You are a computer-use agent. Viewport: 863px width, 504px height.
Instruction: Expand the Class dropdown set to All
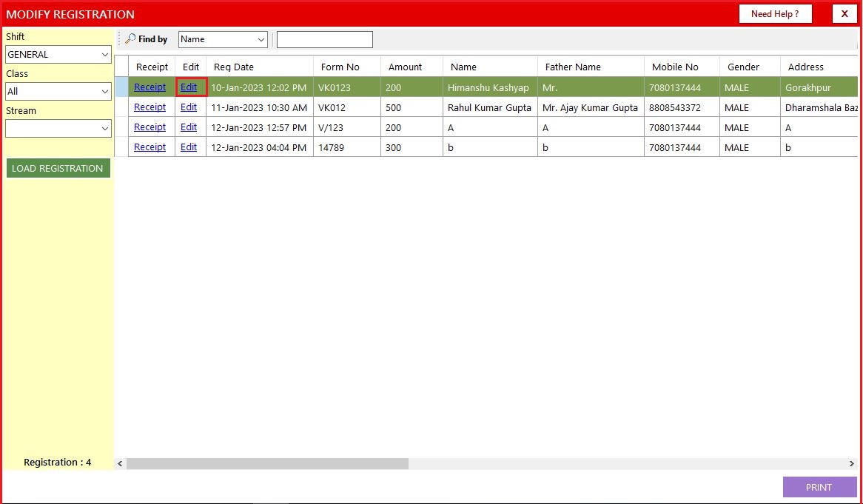(58, 92)
